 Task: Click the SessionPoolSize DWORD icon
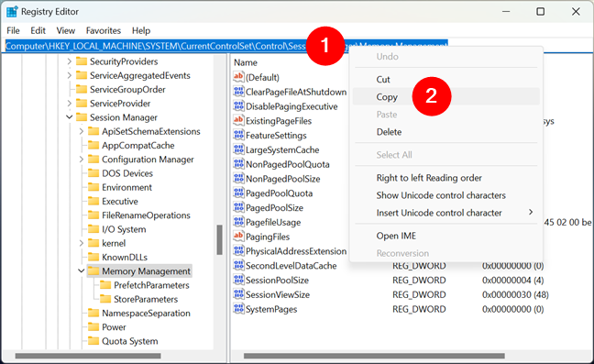tap(238, 280)
